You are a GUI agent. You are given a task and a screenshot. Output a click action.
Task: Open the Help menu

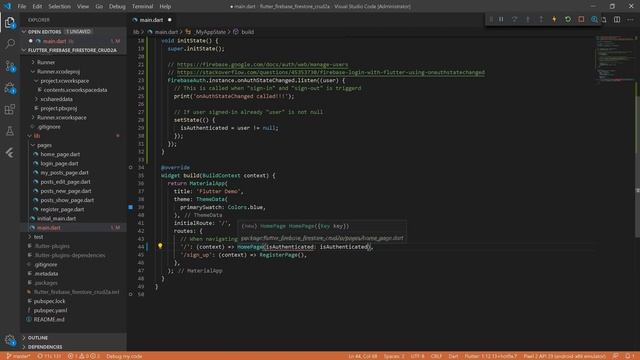click(165, 6)
